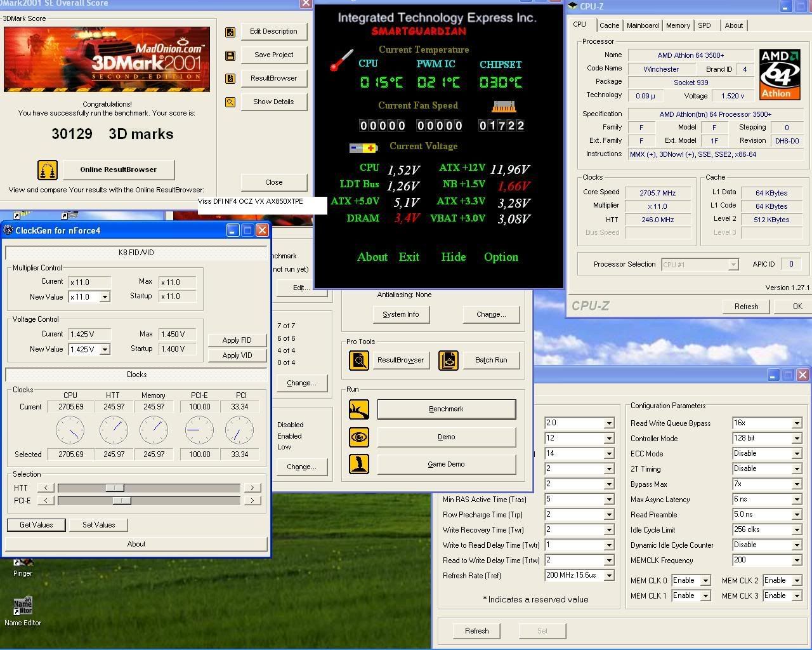Image resolution: width=812 pixels, height=650 pixels.
Task: Click the Refresh button in CPU-Z
Action: (746, 307)
